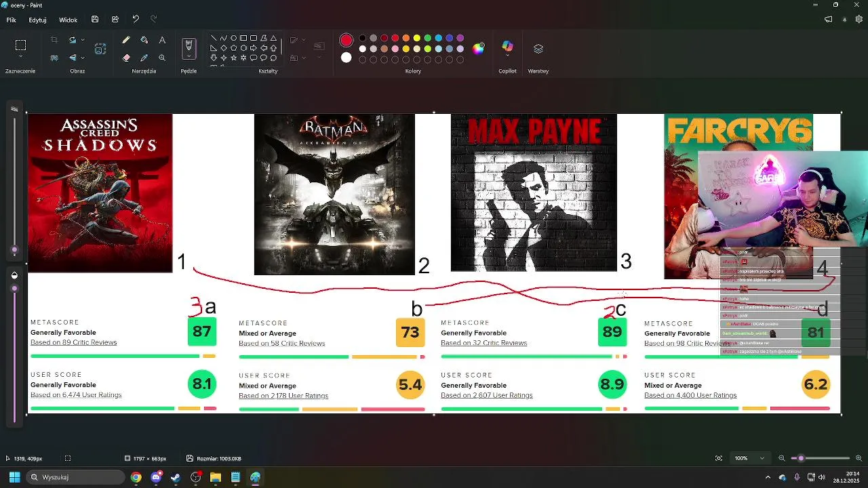Viewport: 868px width, 488px height.
Task: Choose the line shape
Action: click(x=214, y=38)
